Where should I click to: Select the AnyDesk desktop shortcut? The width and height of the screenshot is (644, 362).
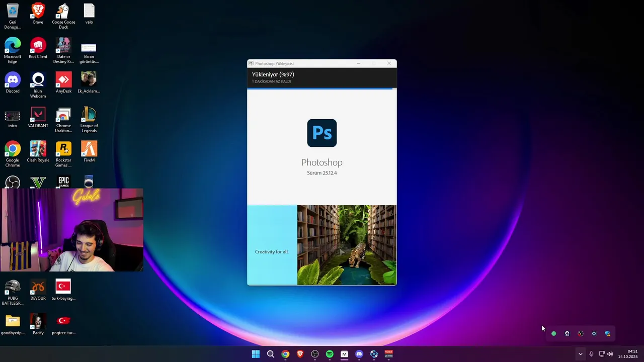tap(63, 80)
